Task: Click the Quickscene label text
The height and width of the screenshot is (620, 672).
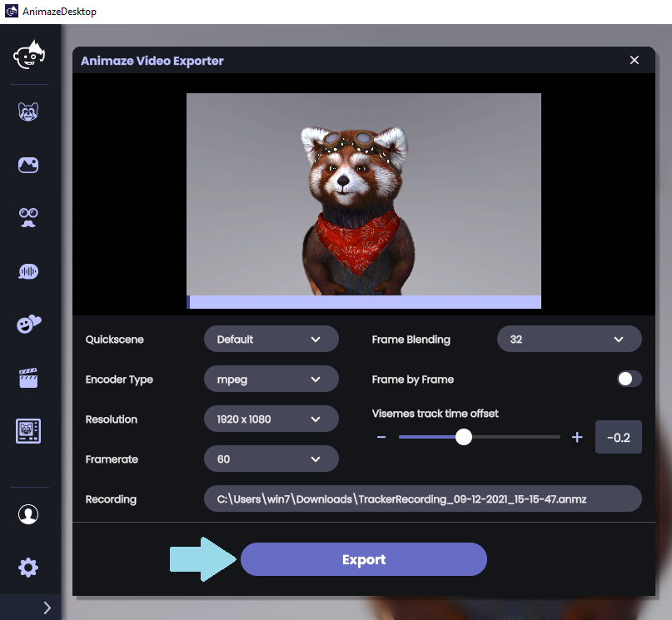Action: (114, 339)
